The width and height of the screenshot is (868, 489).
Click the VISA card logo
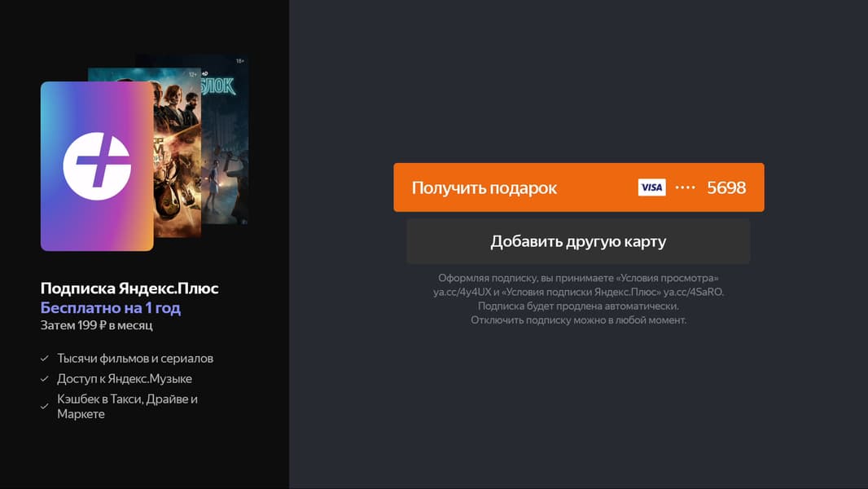(x=651, y=187)
